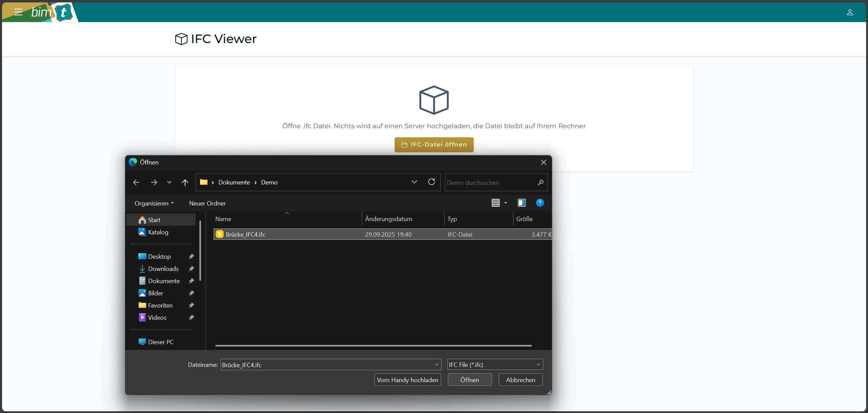The height and width of the screenshot is (413, 868).
Task: Open the hamburger menu in header
Action: [18, 12]
